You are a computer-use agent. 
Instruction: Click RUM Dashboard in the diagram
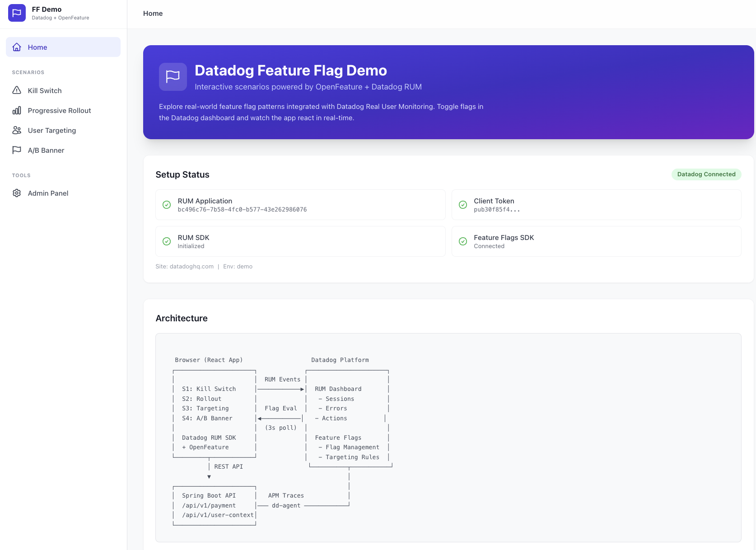pos(338,389)
